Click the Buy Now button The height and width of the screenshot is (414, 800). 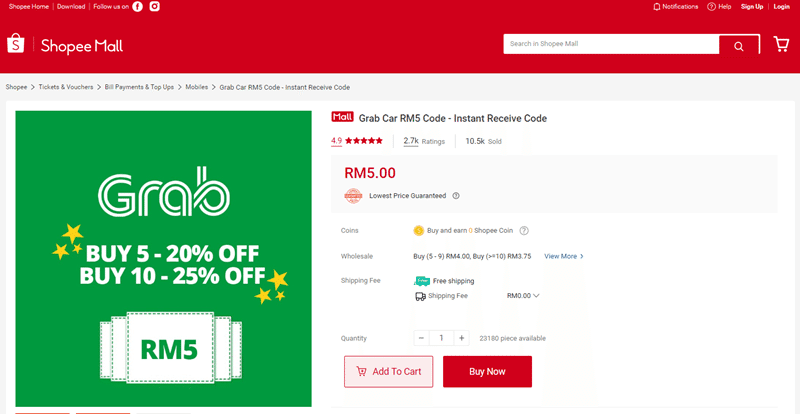pyautogui.click(x=487, y=372)
